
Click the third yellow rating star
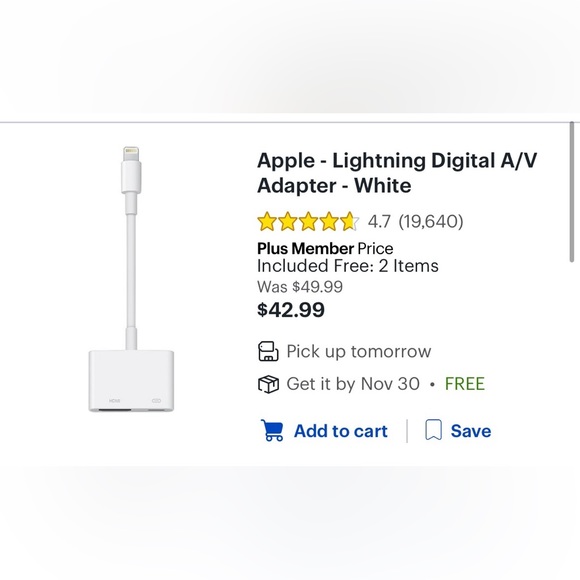coord(308,222)
